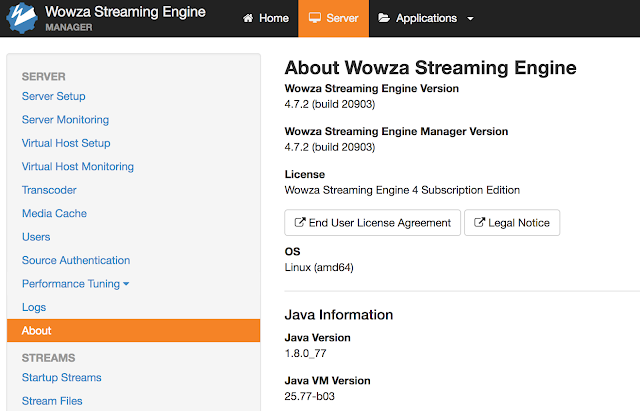
Task: Open the Server Setup link
Action: (x=53, y=96)
